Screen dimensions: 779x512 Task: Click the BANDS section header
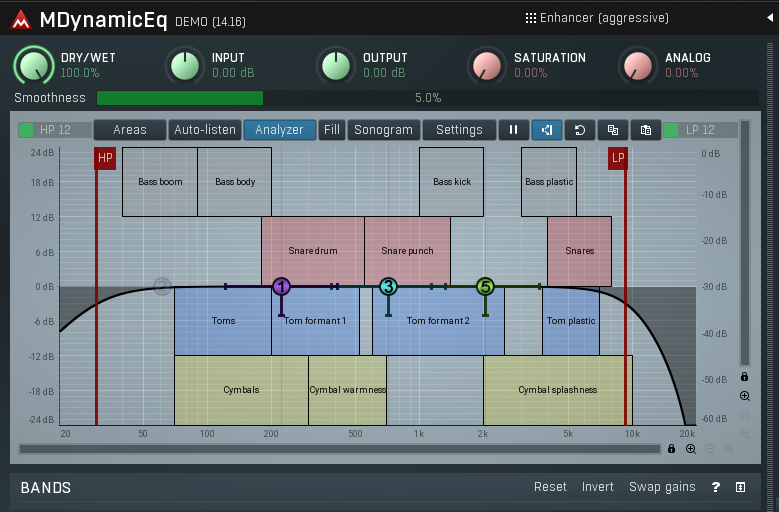46,488
